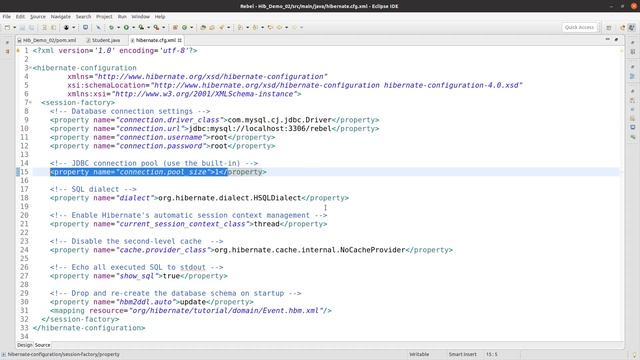The image size is (640, 360).
Task: Open the New wizard dropdown arrow
Action: pyautogui.click(x=14, y=27)
